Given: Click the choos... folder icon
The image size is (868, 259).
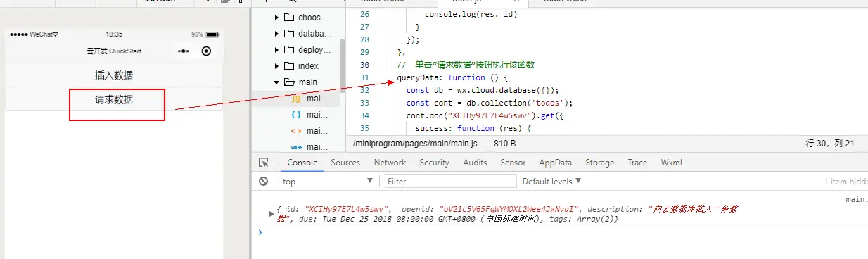Looking at the screenshot, I should (x=288, y=17).
